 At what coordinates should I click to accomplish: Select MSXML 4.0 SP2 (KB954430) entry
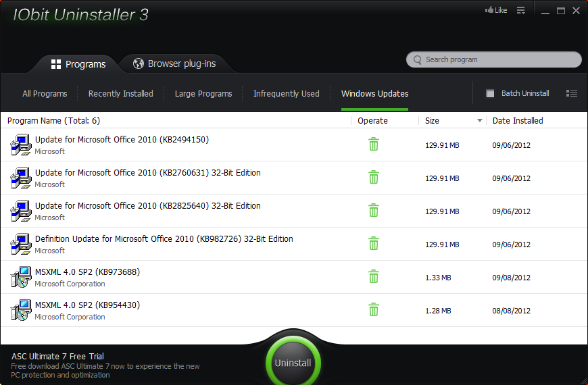tap(294, 310)
